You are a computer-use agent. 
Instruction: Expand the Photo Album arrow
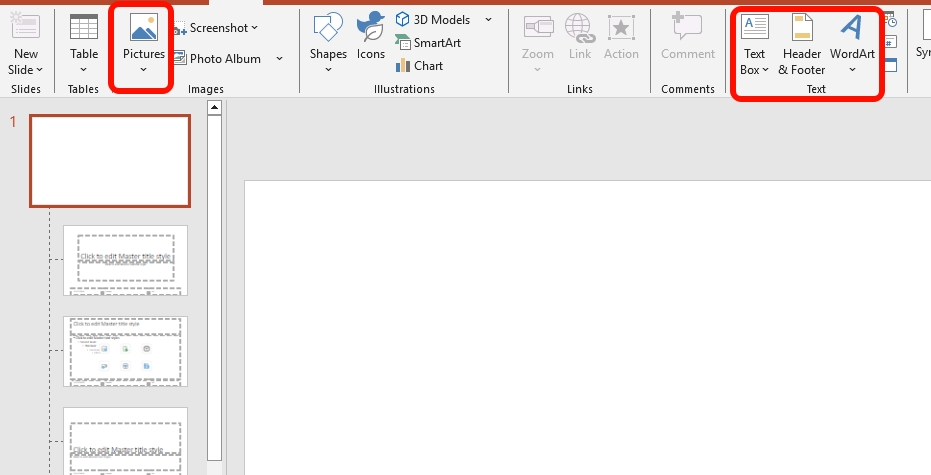click(280, 58)
